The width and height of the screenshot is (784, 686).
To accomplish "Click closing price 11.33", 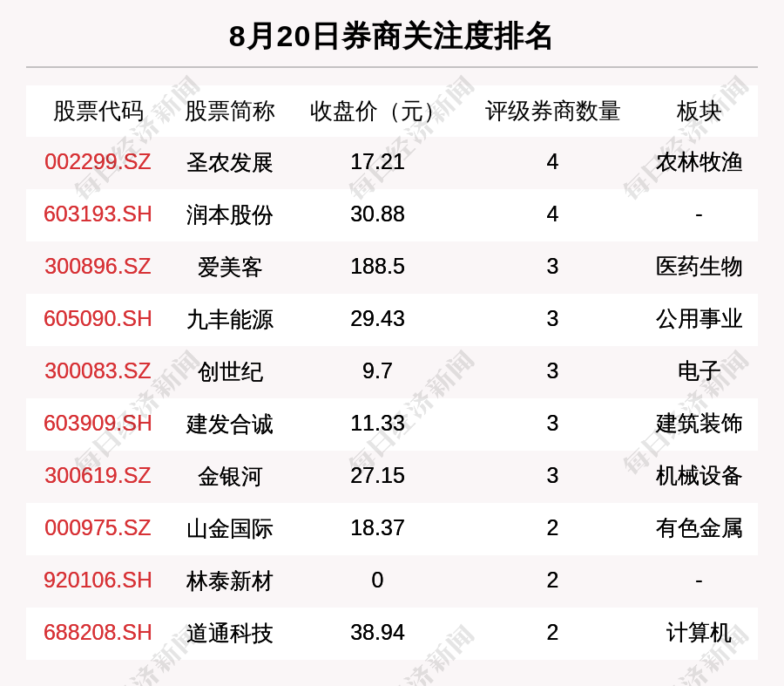I will pyautogui.click(x=377, y=424).
